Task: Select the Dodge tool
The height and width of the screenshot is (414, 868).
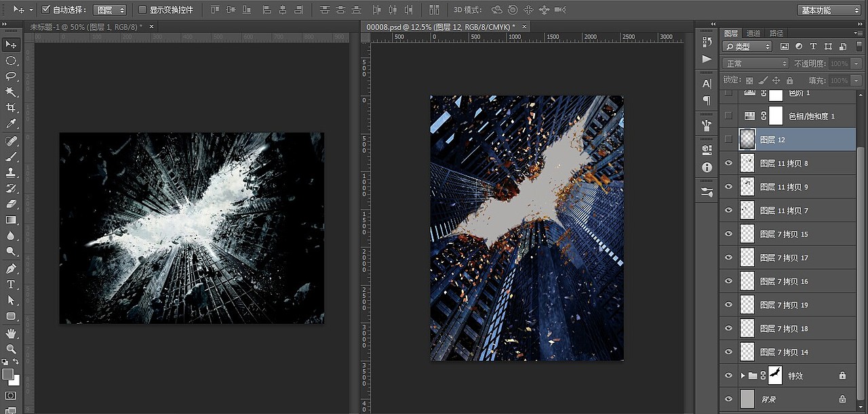Action: point(11,251)
